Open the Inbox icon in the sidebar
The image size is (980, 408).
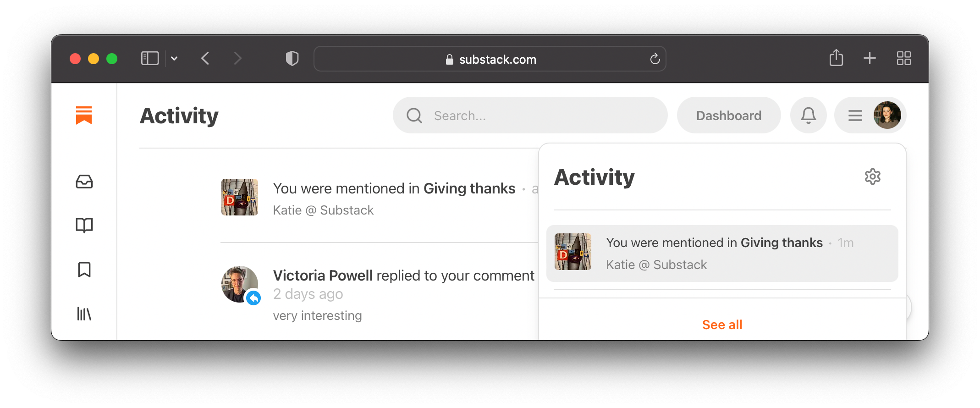[84, 182]
